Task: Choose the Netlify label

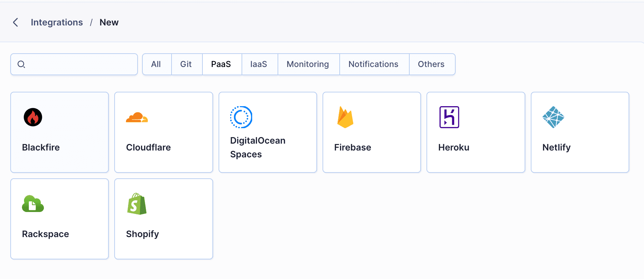Action: (557, 147)
